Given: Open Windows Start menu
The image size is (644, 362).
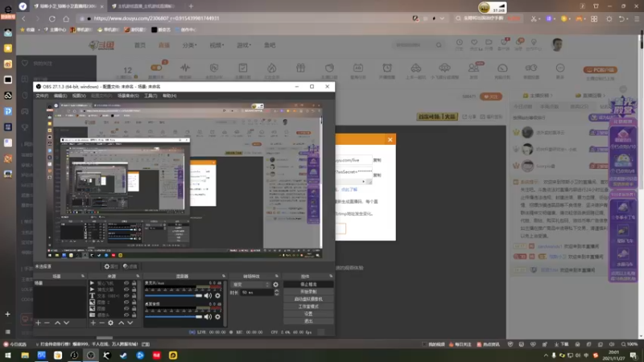Looking at the screenshot, I should pyautogui.click(x=8, y=356).
